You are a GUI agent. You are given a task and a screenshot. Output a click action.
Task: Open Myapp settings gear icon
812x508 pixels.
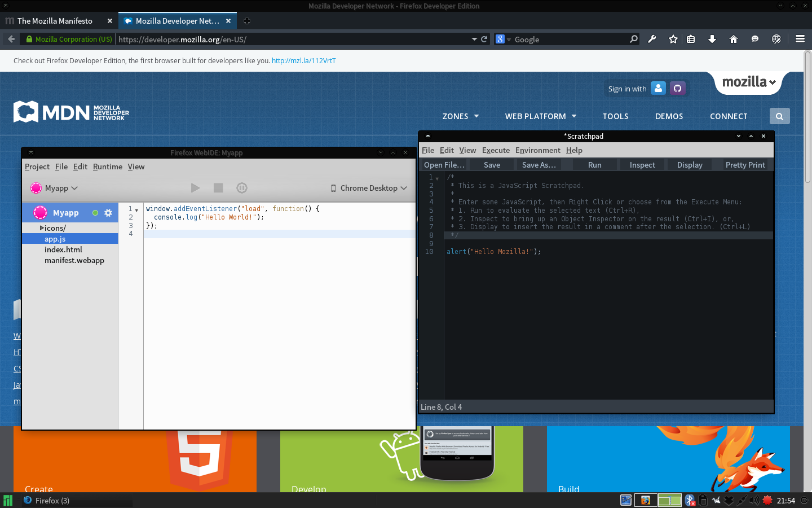tap(108, 213)
